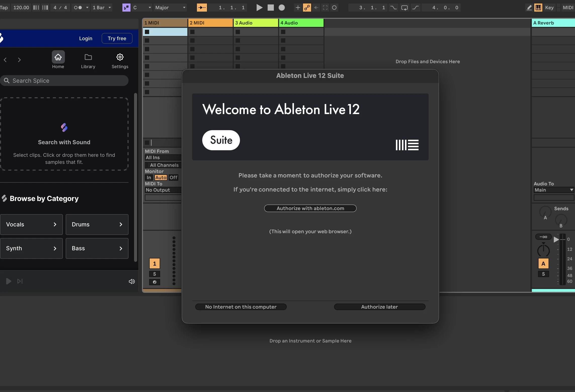Click the Search with Sound drop area

64,134
